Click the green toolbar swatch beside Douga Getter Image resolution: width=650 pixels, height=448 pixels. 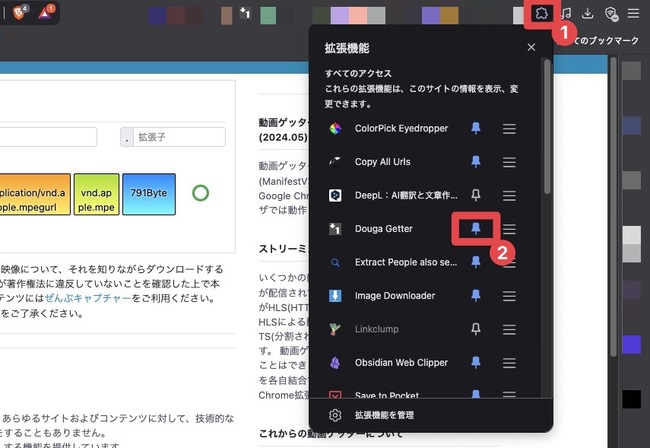(x=268, y=15)
